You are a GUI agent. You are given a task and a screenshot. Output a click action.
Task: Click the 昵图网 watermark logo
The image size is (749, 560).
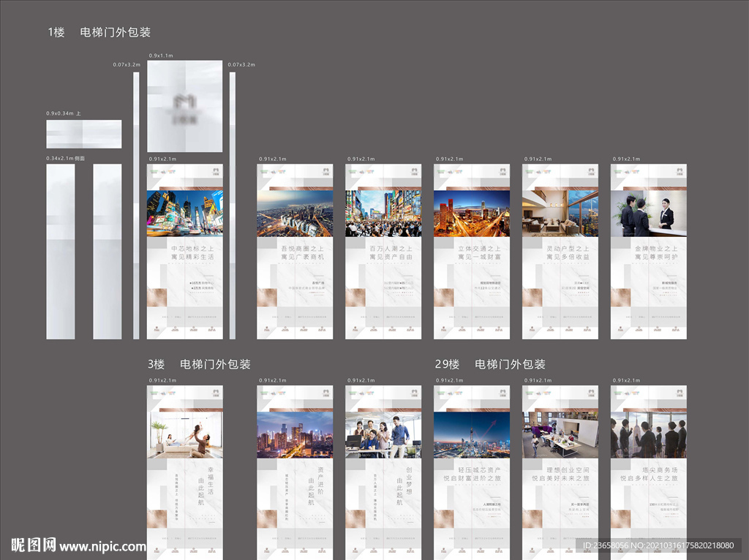[x=33, y=545]
